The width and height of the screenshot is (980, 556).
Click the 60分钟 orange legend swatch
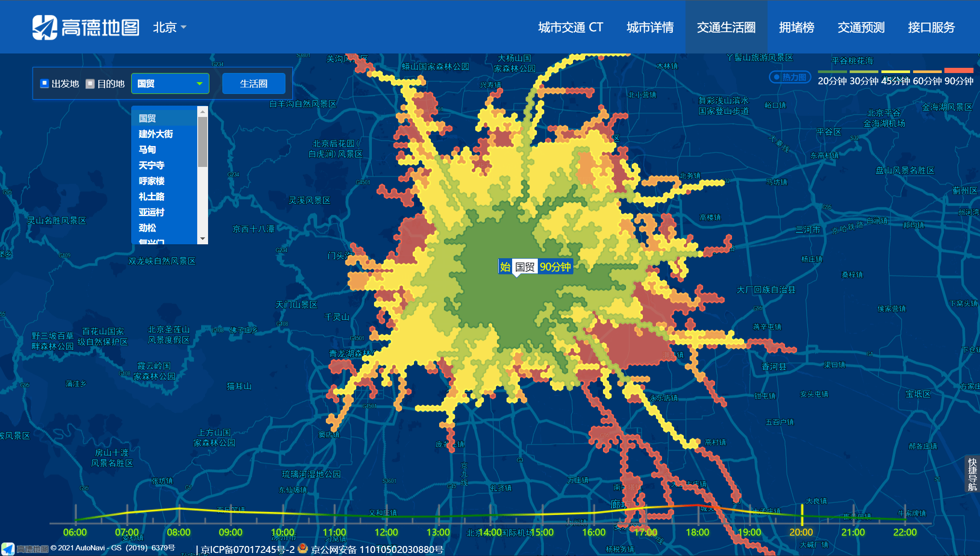click(x=927, y=71)
